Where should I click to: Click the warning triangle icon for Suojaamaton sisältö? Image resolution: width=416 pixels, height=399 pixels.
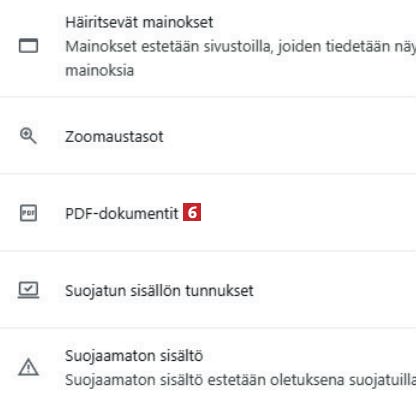[28, 367]
